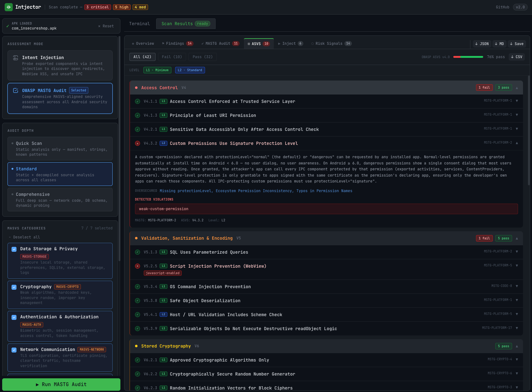The width and height of the screenshot is (532, 392).
Task: Click the OWASP ASVS pass rate bar
Action: [x=468, y=57]
